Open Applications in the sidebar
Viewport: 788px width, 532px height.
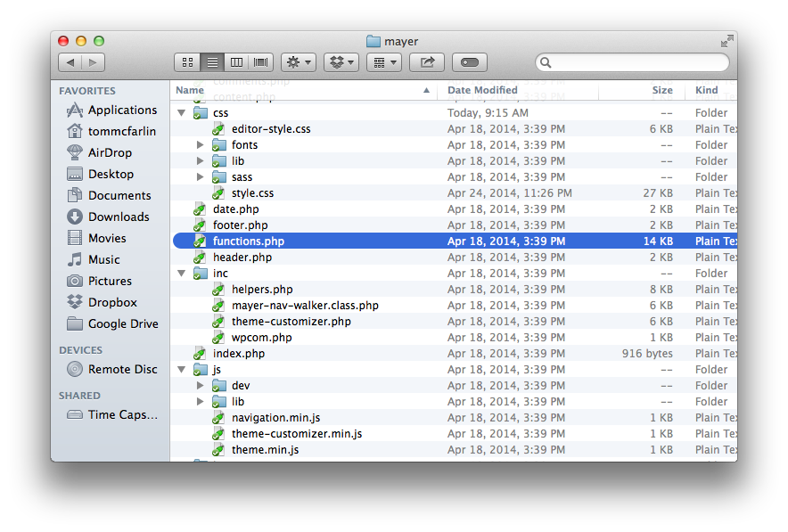(111, 110)
